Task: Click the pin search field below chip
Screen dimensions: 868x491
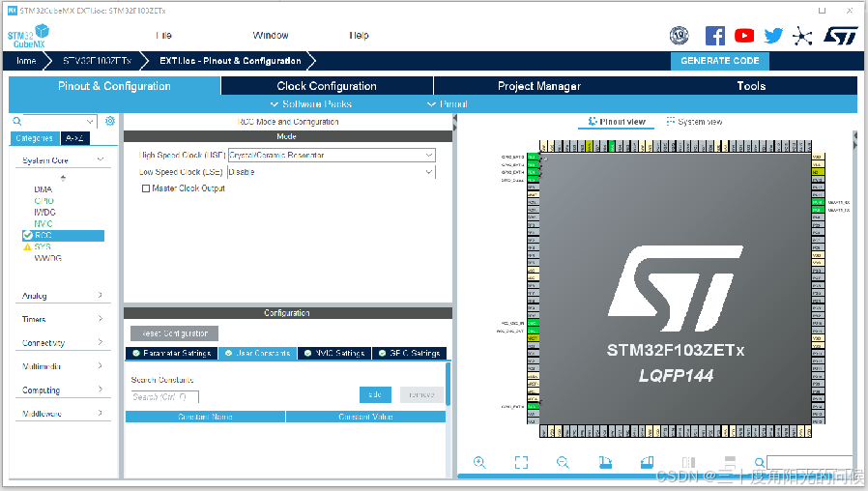Action: (x=809, y=463)
